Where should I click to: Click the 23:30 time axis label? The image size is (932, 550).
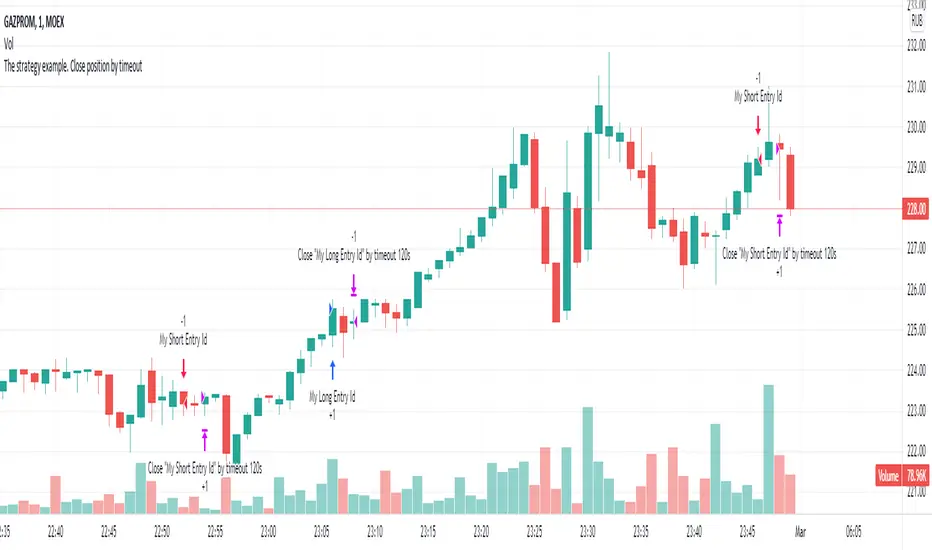point(588,531)
